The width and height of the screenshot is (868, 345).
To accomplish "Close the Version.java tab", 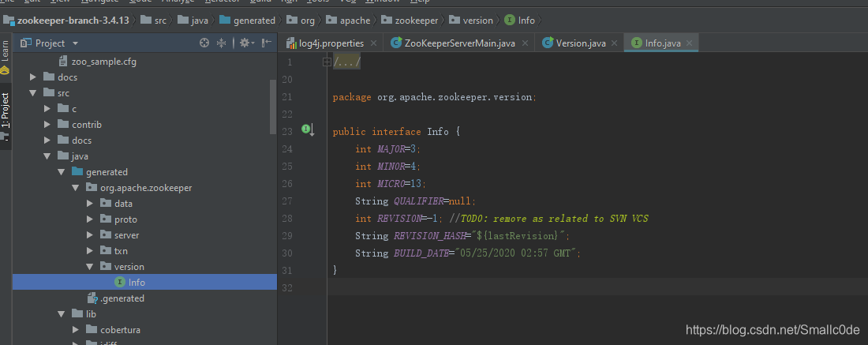I will [x=615, y=43].
